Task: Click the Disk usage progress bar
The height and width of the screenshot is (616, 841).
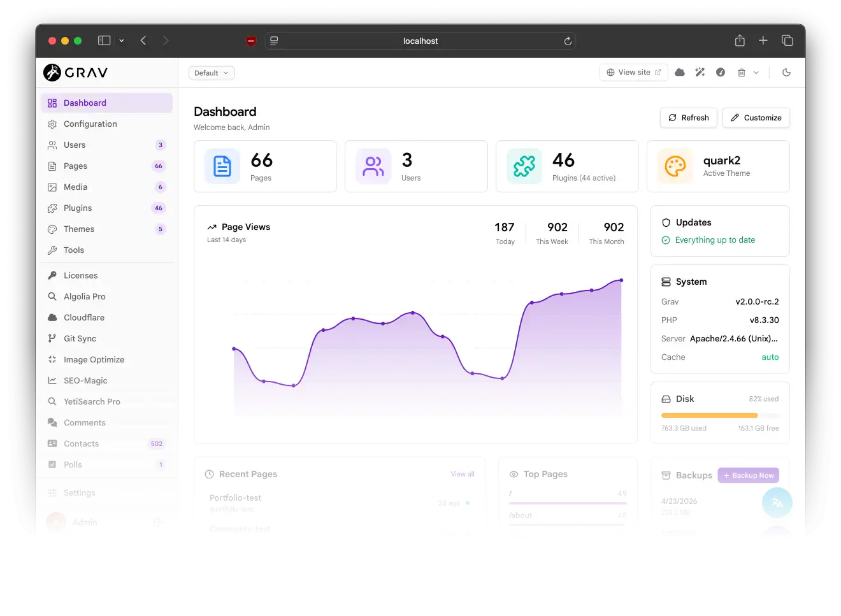Action: 720,415
